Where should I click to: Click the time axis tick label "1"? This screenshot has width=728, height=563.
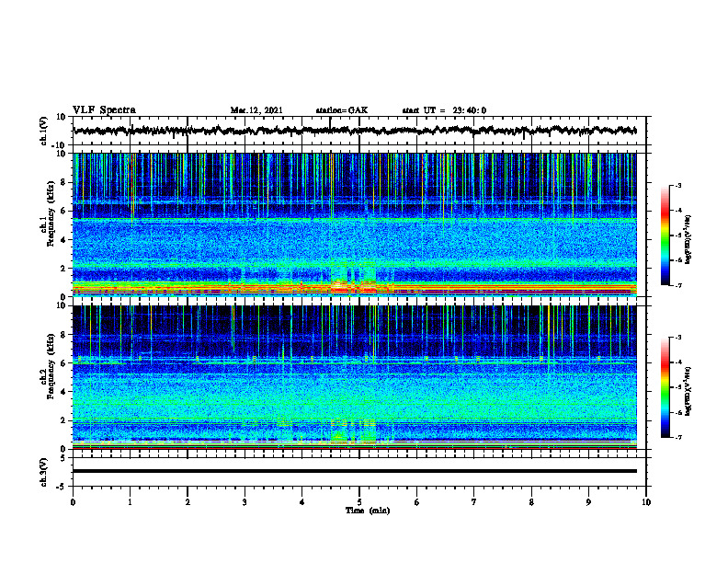tap(130, 502)
